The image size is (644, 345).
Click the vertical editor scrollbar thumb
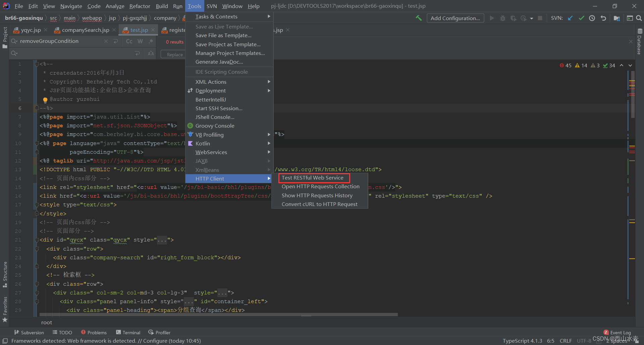[x=633, y=94]
